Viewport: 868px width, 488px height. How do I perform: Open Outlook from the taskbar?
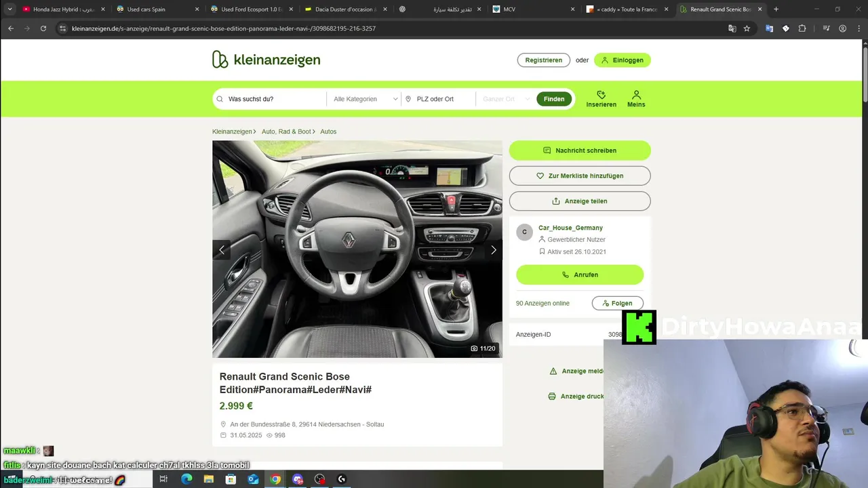pyautogui.click(x=253, y=479)
